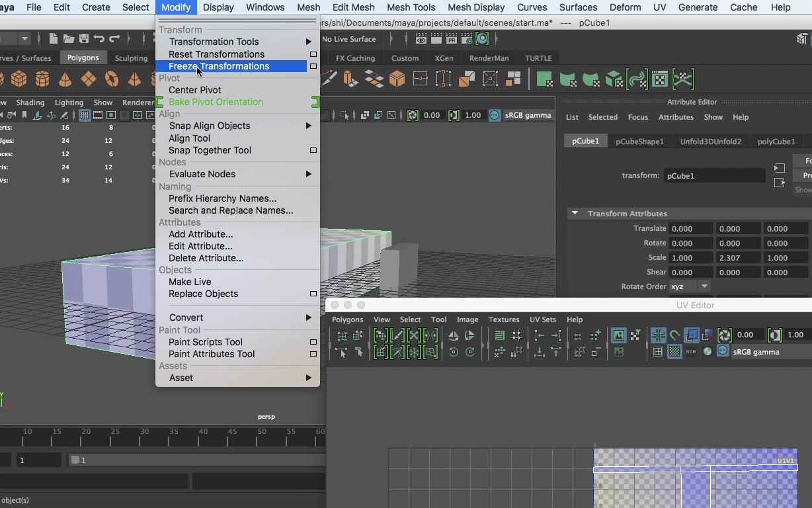Click the polygon cone shelf icon
This screenshot has height=508, width=812.
click(x=65, y=79)
